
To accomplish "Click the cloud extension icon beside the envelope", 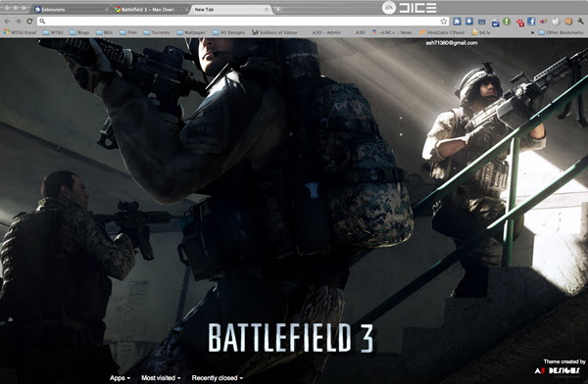I will pos(495,23).
